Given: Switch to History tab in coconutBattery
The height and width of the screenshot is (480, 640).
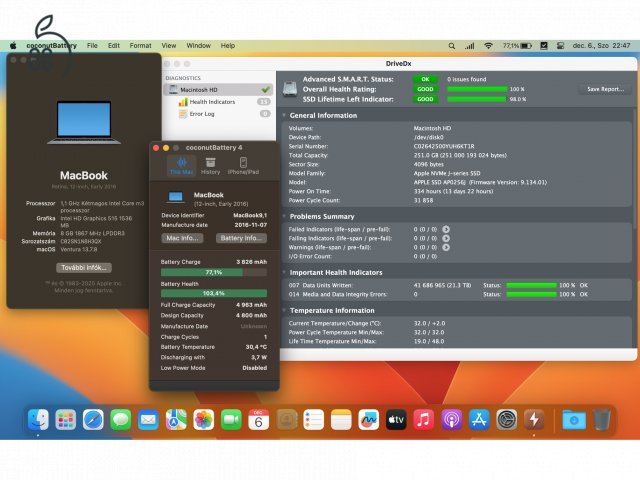Looking at the screenshot, I should click(211, 166).
